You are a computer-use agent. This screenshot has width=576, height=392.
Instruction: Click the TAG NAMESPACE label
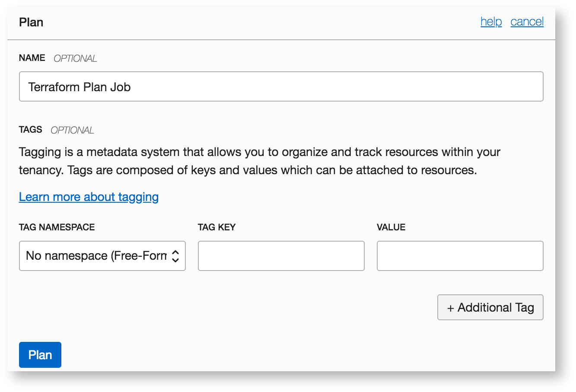click(57, 227)
